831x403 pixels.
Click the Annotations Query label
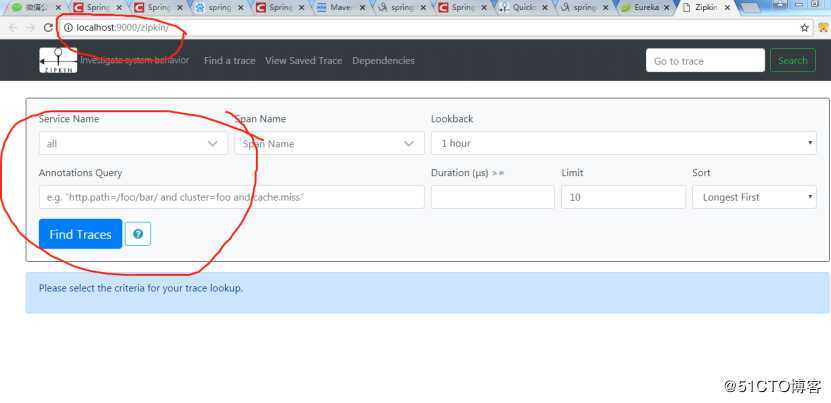(80, 173)
